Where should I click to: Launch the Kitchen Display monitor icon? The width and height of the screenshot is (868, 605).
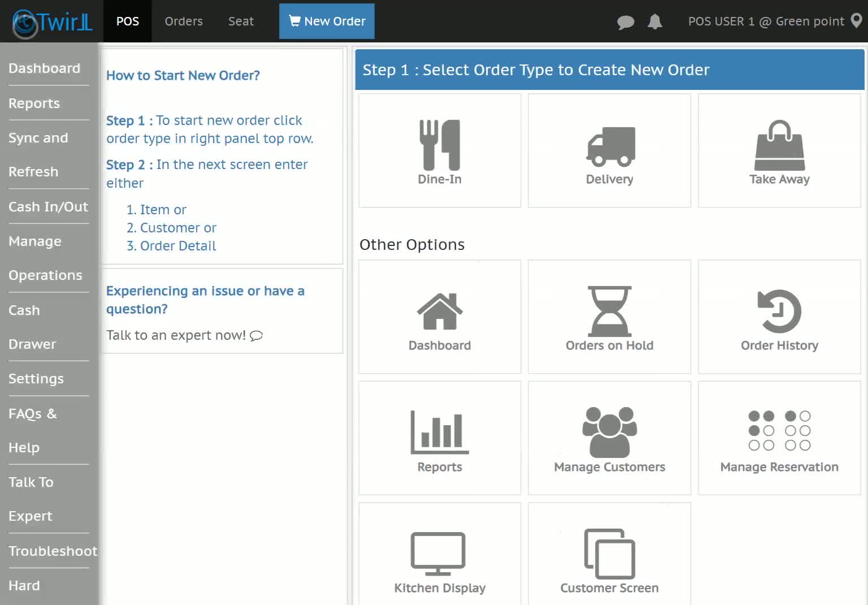(x=438, y=554)
